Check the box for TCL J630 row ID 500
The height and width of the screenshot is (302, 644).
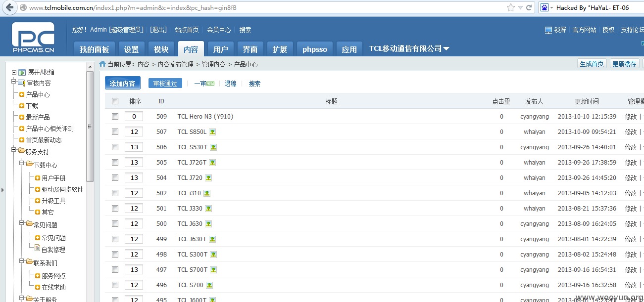(115, 224)
